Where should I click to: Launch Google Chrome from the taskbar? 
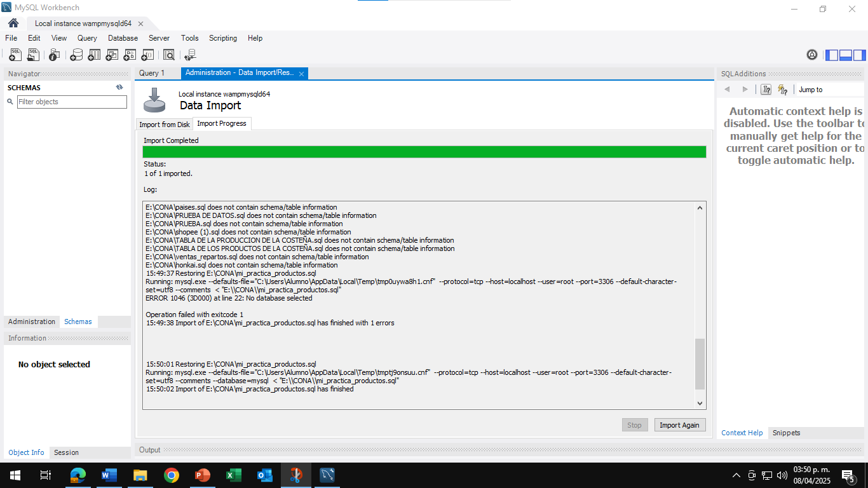pos(172,475)
